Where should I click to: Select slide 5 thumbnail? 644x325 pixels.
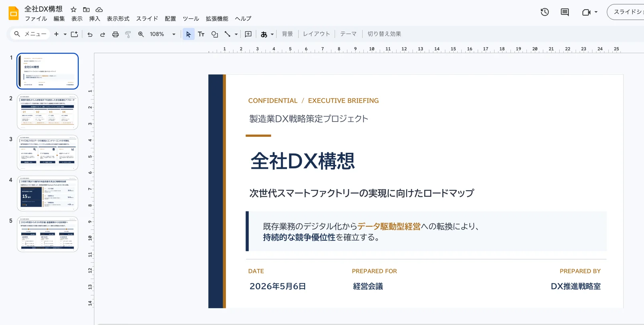(48, 234)
